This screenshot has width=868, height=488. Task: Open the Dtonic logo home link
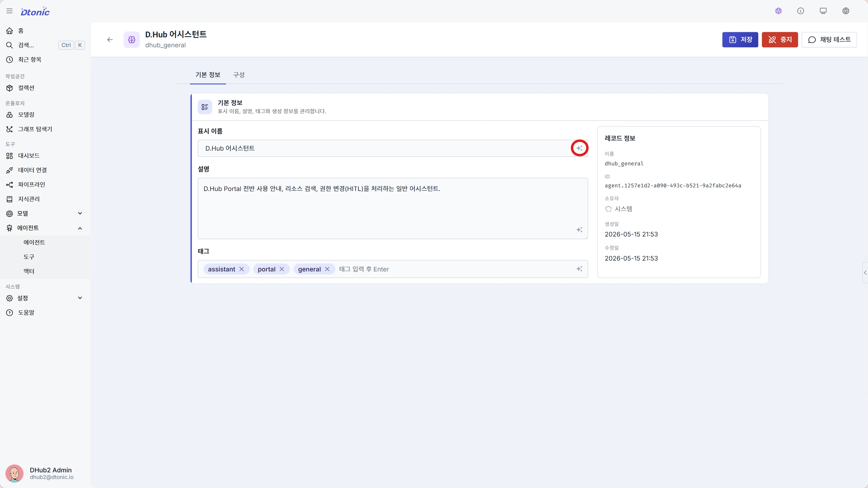[35, 11]
